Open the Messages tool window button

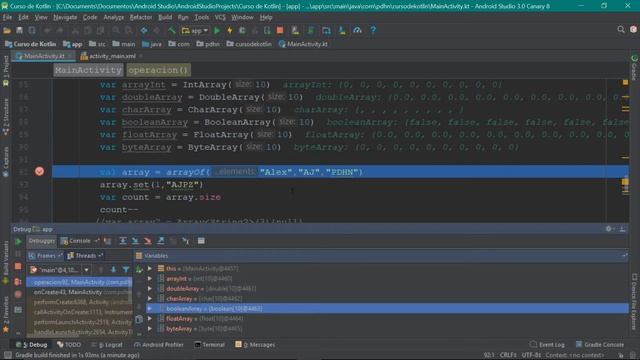click(x=256, y=345)
